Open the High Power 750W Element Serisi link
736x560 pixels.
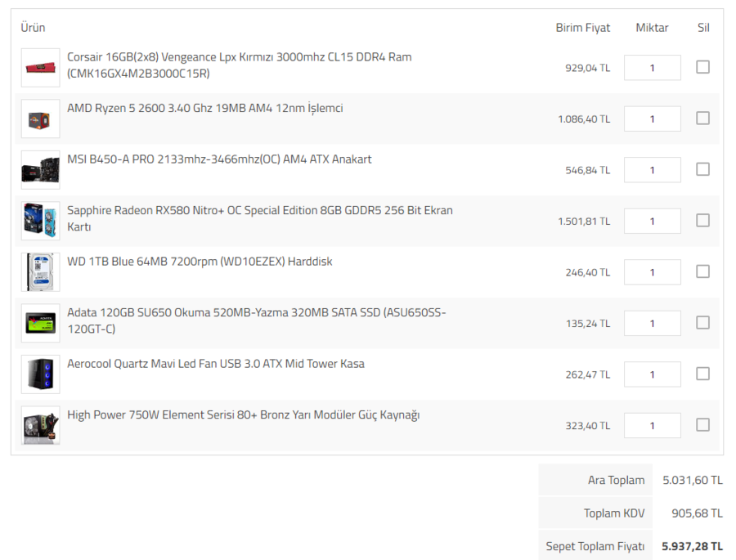pyautogui.click(x=243, y=414)
